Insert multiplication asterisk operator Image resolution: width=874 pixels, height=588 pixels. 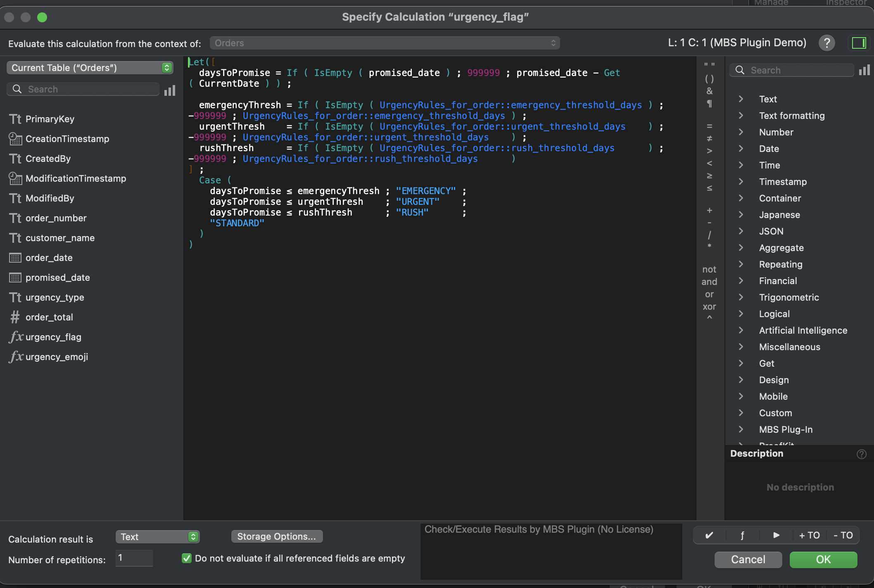point(709,247)
